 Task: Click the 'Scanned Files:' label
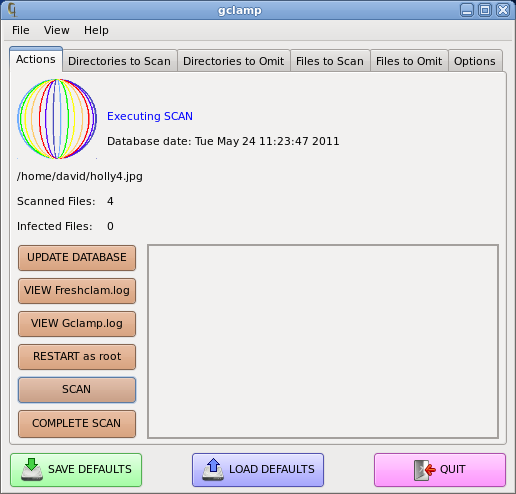56,201
